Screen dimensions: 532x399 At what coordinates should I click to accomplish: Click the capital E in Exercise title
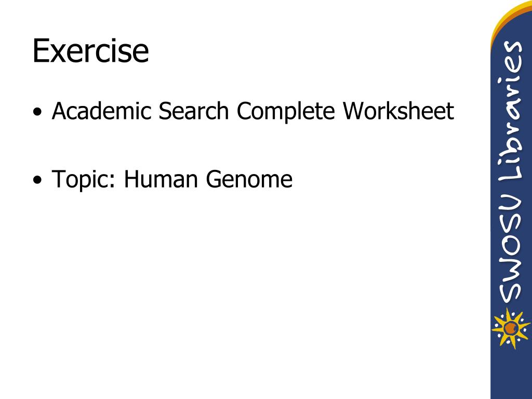[x=41, y=51]
